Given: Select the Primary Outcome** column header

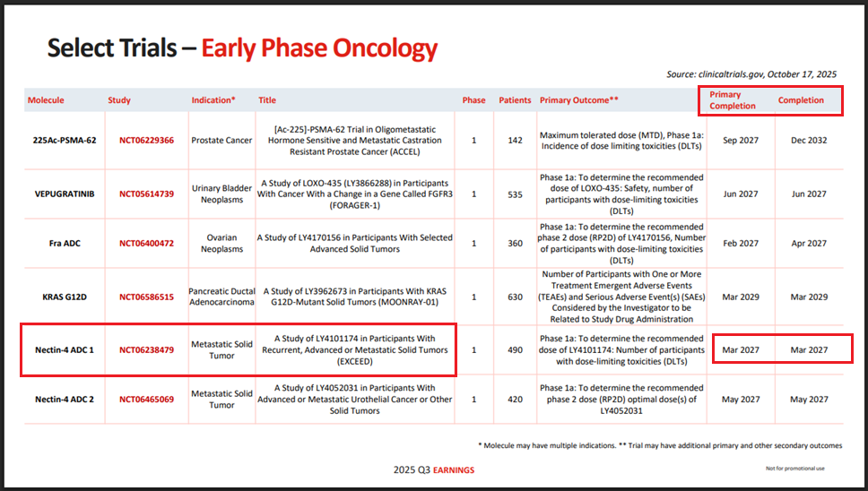Looking at the screenshot, I should 578,100.
